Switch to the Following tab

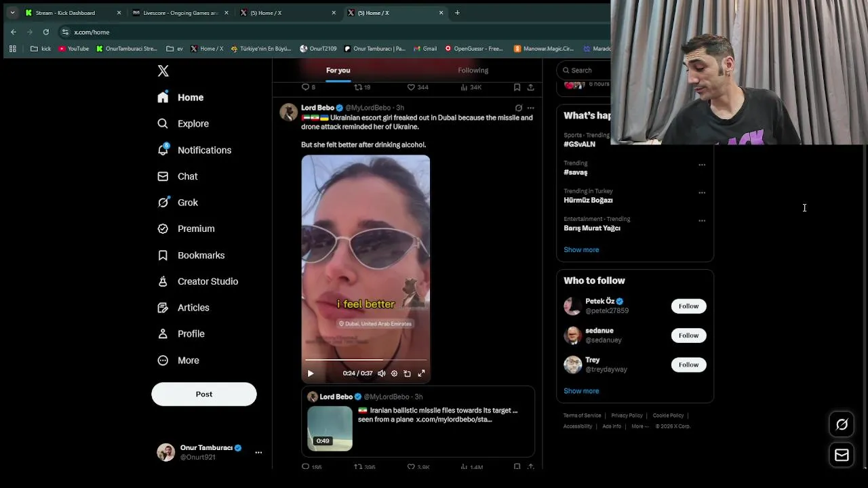pyautogui.click(x=473, y=70)
